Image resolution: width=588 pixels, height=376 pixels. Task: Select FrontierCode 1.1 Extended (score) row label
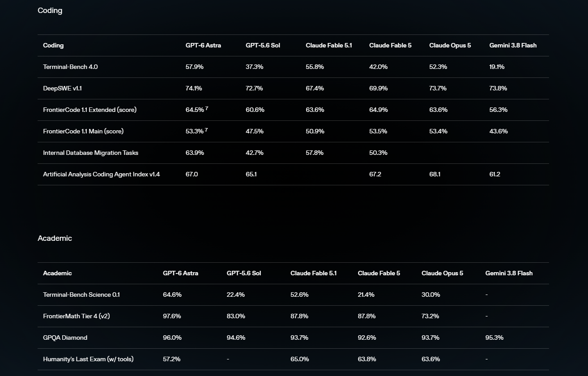89,110
